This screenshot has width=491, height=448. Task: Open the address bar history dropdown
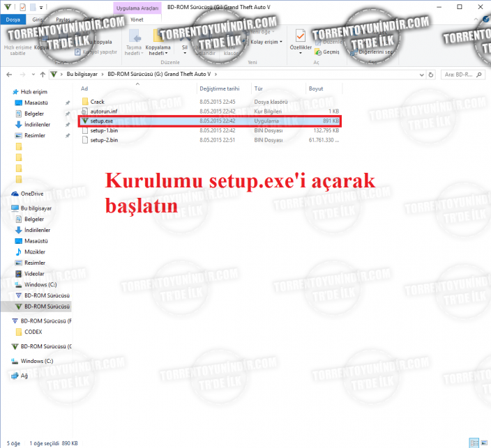pos(421,75)
